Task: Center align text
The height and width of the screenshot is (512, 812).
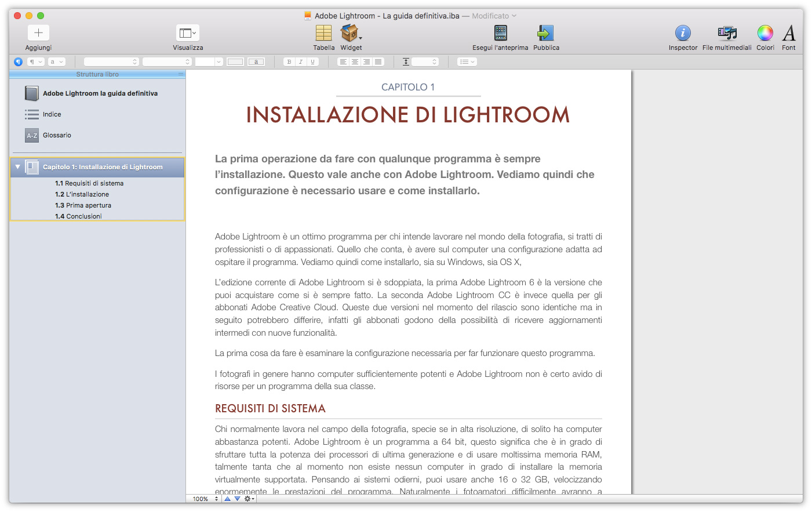Action: point(355,61)
